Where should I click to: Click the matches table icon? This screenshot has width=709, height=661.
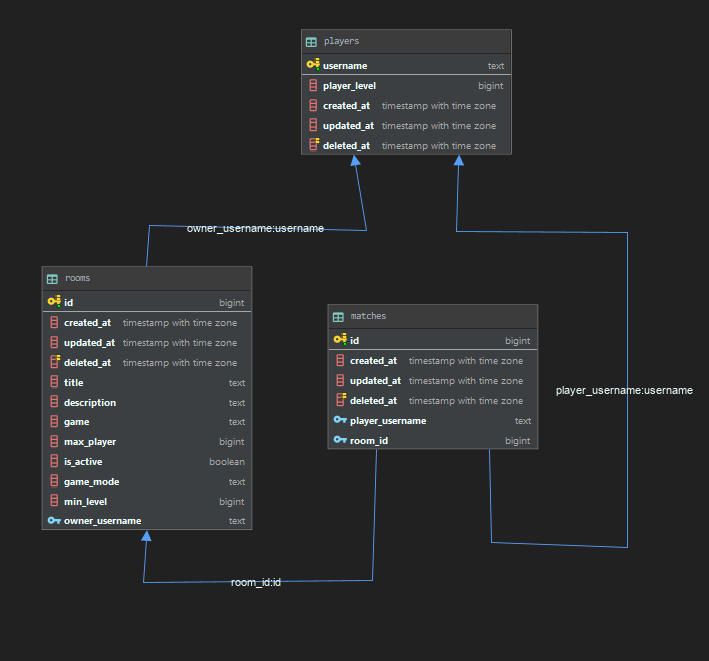[339, 316]
